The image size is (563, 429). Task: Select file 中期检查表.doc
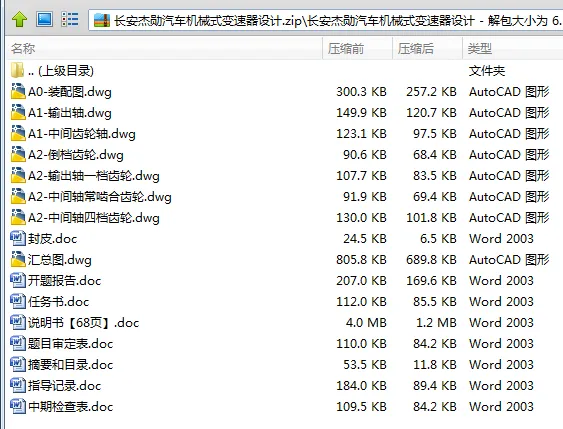click(70, 407)
